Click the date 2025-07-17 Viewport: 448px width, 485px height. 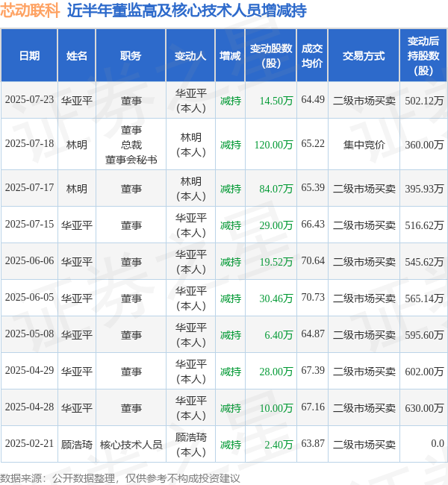coord(29,188)
